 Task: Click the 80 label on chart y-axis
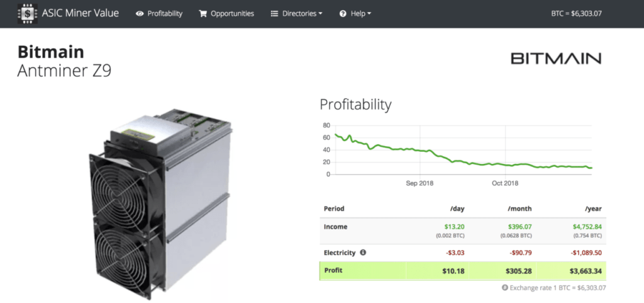[326, 125]
